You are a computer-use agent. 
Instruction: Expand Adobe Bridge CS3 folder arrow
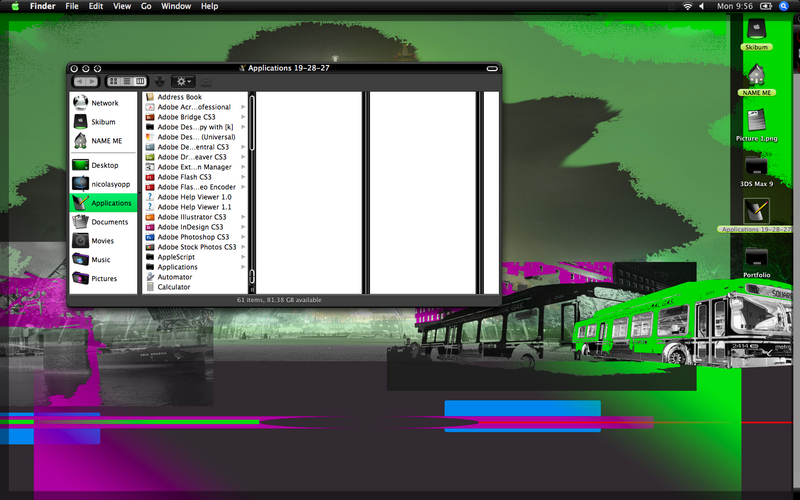243,117
